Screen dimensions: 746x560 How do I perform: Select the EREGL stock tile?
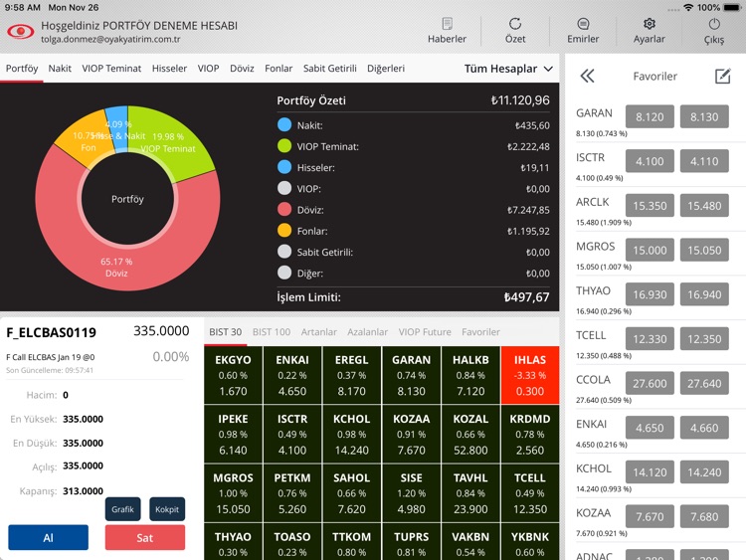[351, 375]
